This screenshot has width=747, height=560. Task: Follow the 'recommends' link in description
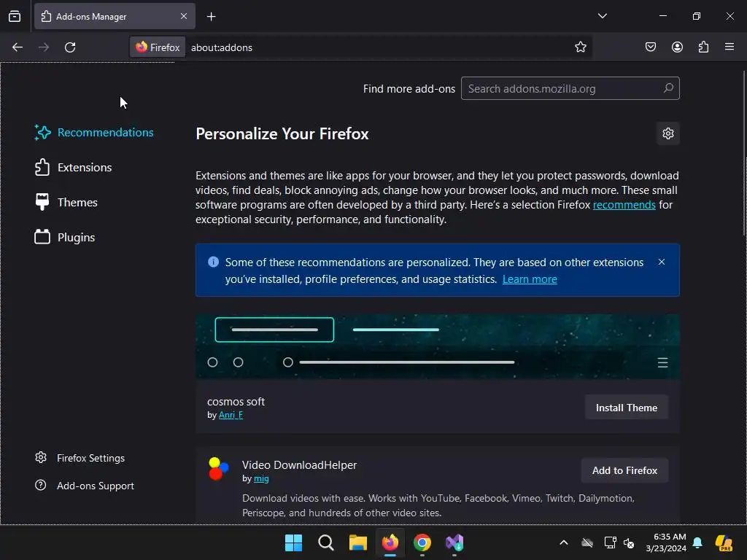coord(624,205)
